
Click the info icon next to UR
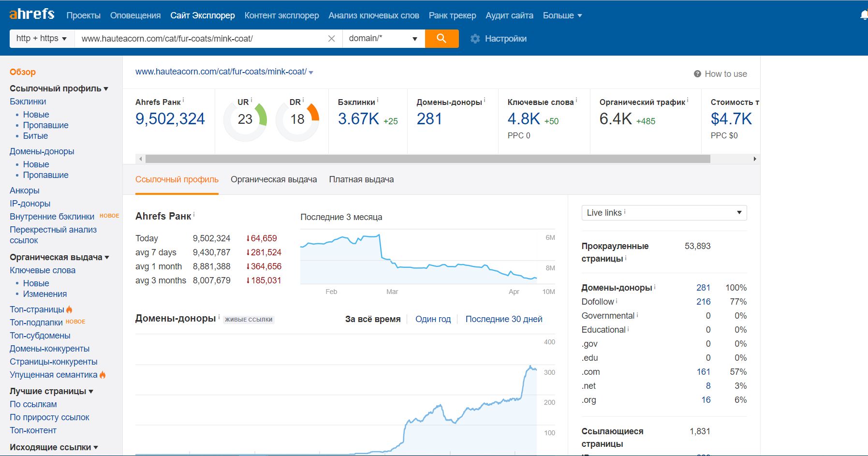coord(251,100)
